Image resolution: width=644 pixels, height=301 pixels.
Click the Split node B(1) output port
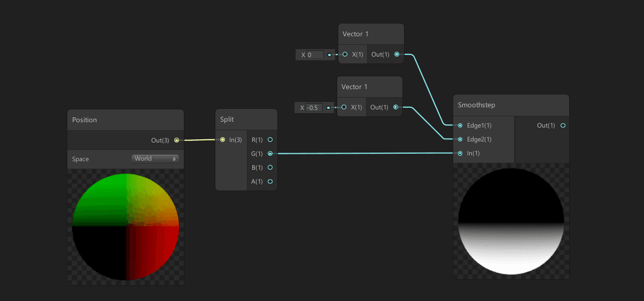click(x=270, y=168)
